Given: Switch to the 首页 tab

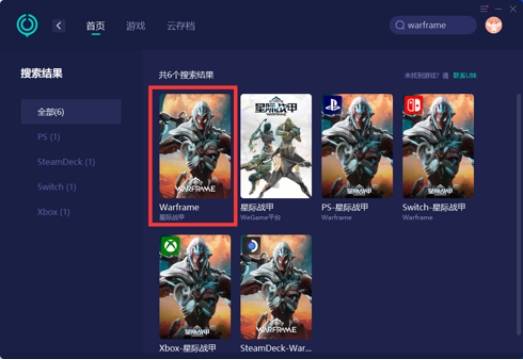Looking at the screenshot, I should tap(96, 26).
